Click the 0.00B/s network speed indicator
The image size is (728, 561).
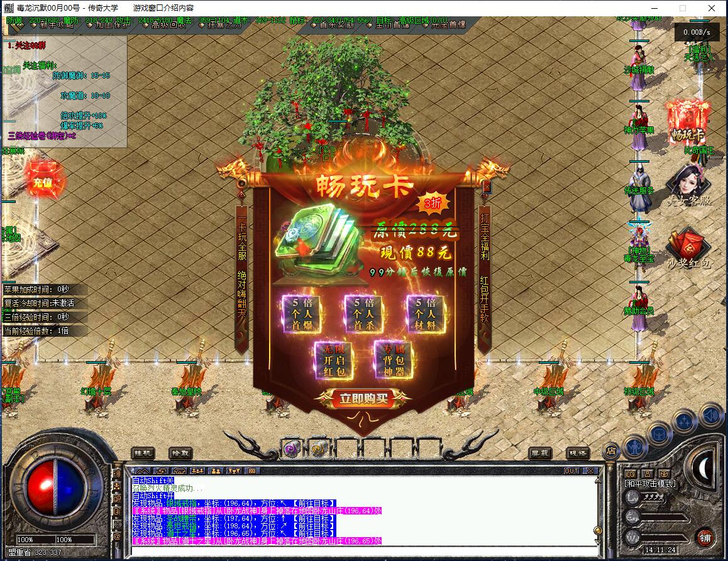[697, 32]
